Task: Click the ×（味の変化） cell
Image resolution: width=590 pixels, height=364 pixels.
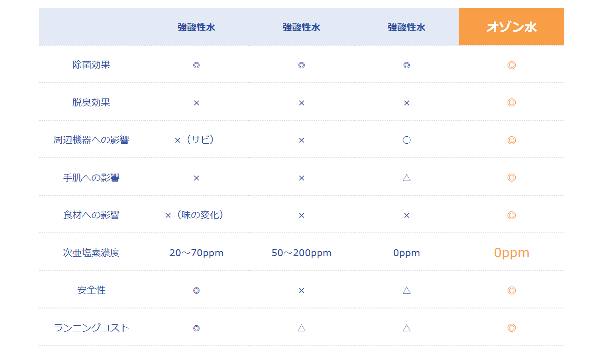Action: click(x=196, y=215)
